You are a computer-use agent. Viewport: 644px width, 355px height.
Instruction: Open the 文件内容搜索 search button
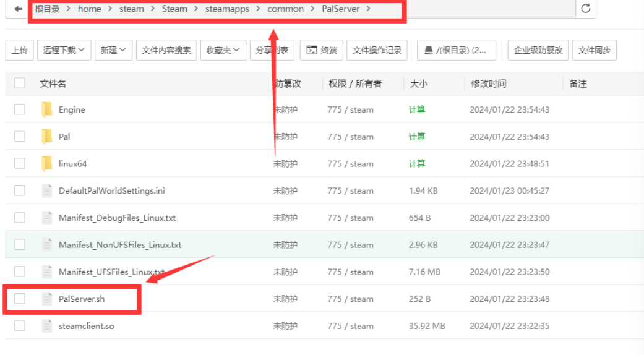tap(166, 50)
